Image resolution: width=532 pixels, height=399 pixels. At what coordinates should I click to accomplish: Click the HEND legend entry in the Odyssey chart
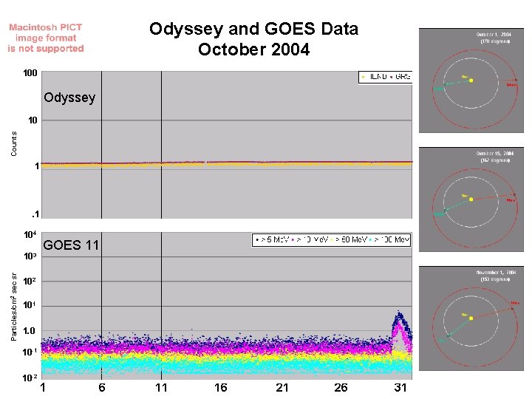(x=374, y=77)
